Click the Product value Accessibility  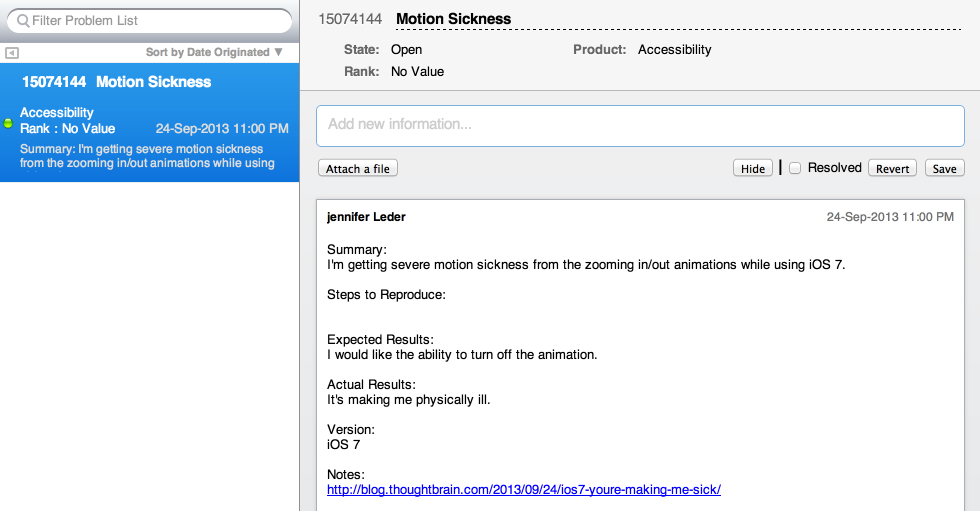(x=674, y=49)
